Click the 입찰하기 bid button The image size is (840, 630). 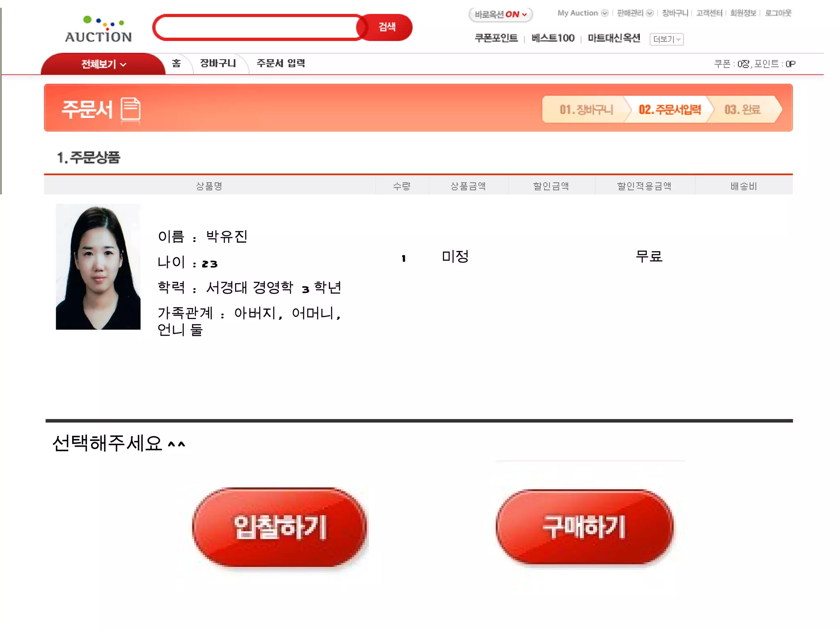coord(280,527)
